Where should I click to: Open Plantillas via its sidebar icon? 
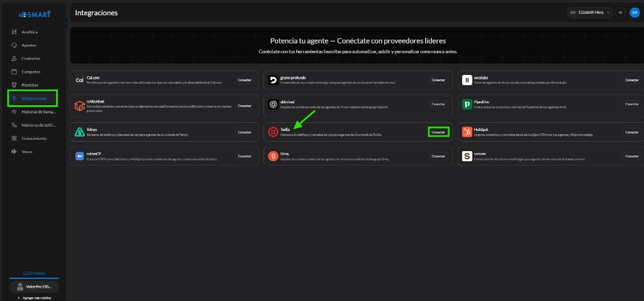tap(14, 85)
